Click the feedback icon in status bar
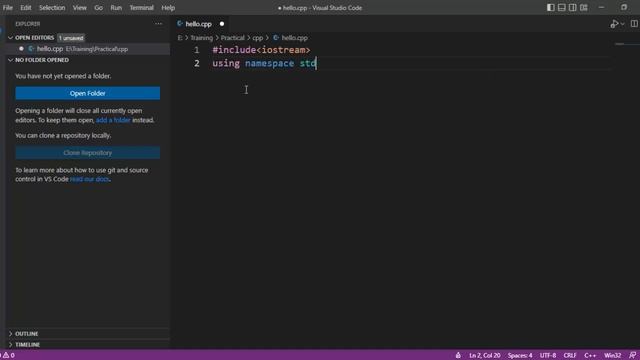Screen dimensions: 640x360 [x=633, y=356]
